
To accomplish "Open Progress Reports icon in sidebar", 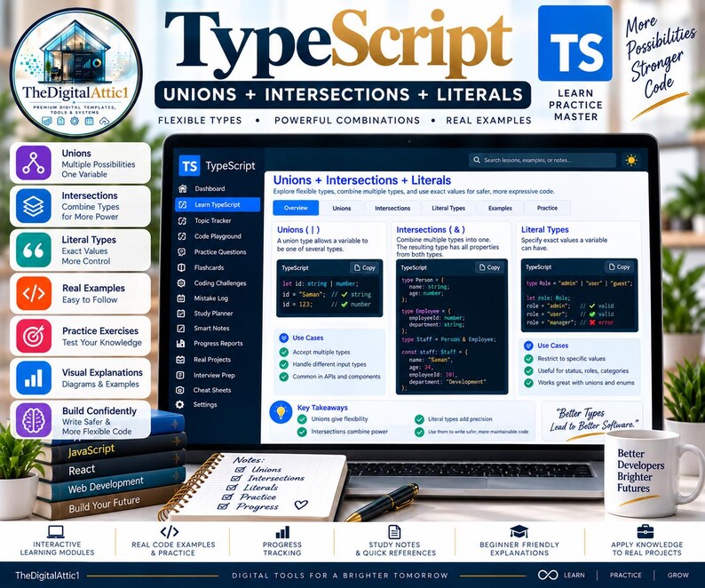I will pos(181,344).
